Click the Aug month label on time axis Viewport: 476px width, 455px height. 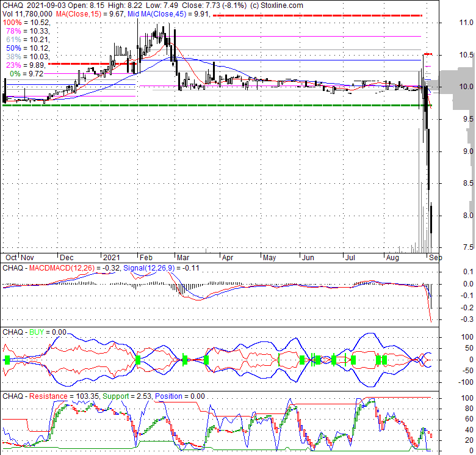point(392,258)
